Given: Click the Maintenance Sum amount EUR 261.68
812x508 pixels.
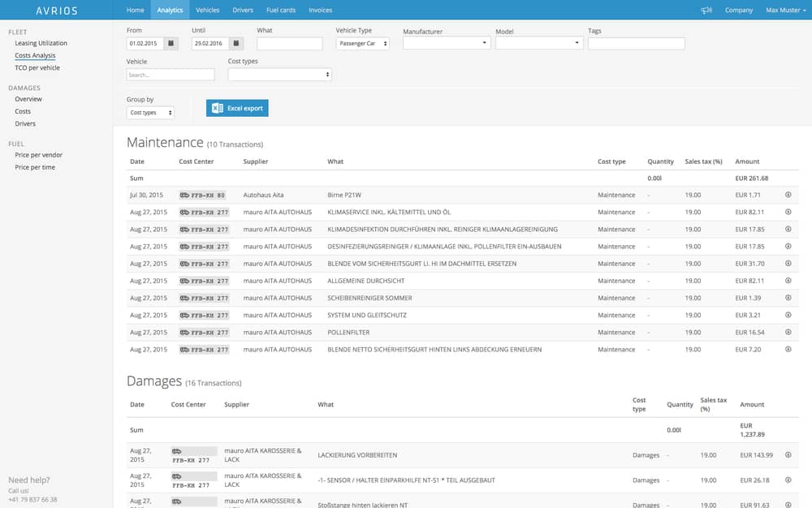Looking at the screenshot, I should click(752, 178).
